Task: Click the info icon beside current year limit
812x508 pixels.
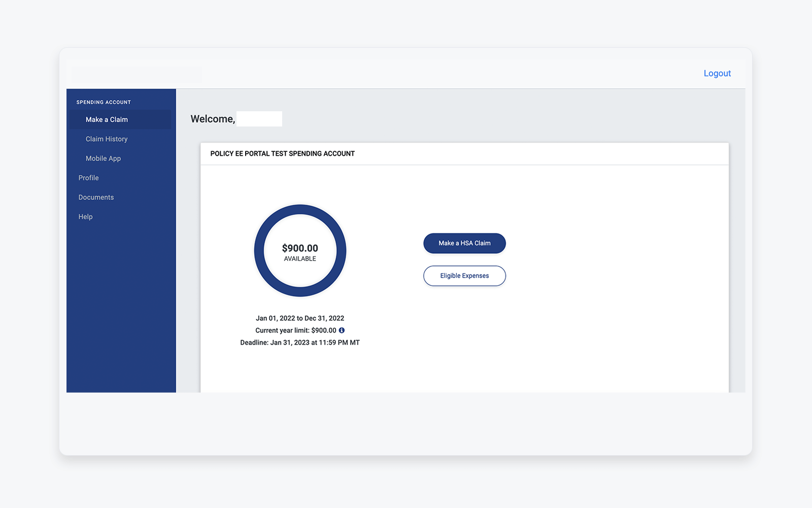Action: pyautogui.click(x=341, y=330)
